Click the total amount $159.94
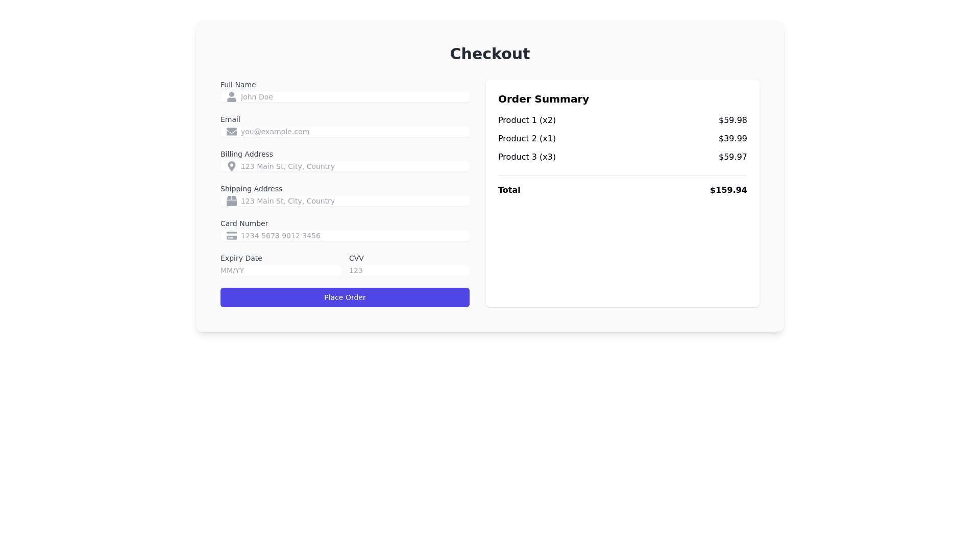This screenshot has height=551, width=980. pyautogui.click(x=728, y=190)
